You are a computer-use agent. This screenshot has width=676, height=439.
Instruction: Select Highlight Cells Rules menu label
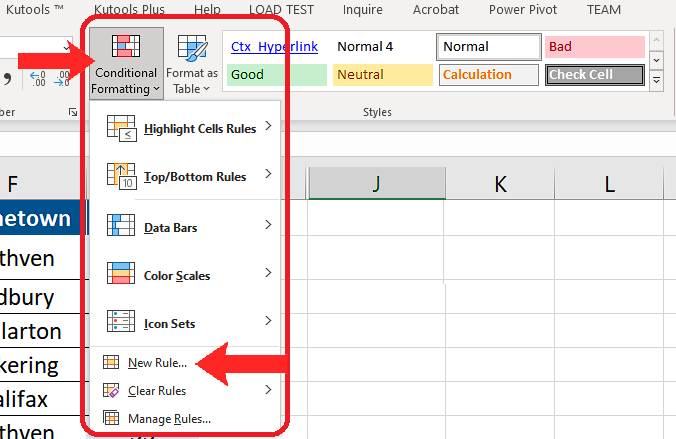(x=200, y=129)
